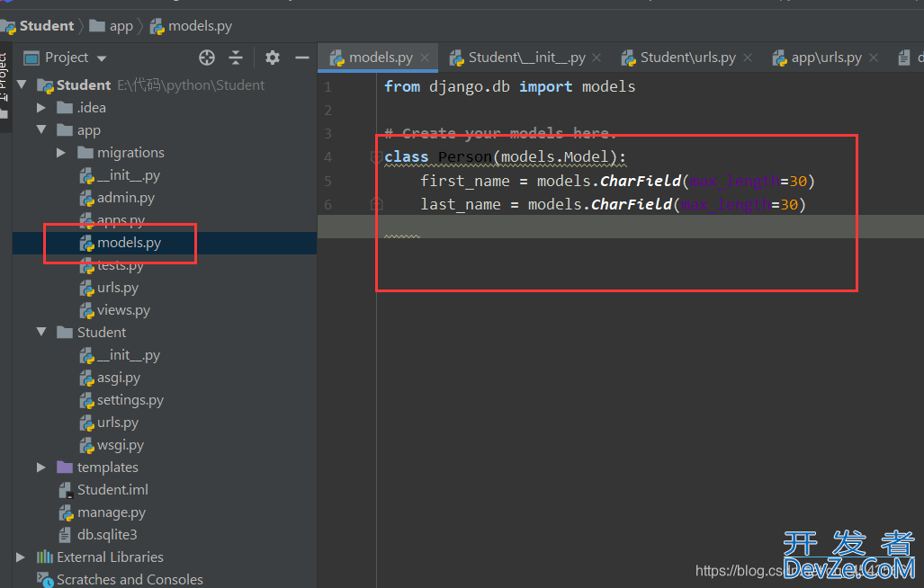Viewport: 924px width, 588px height.
Task: Open the Project view dropdown
Action: click(102, 58)
